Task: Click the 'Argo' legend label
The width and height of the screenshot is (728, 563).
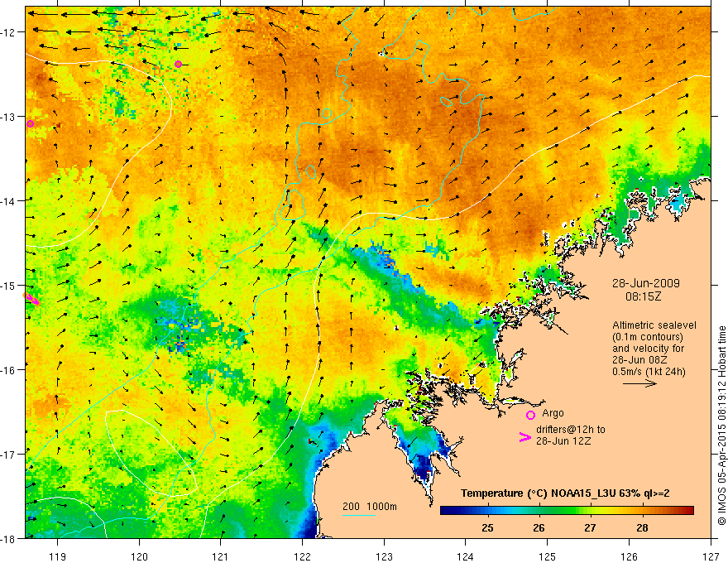Action: click(x=553, y=413)
